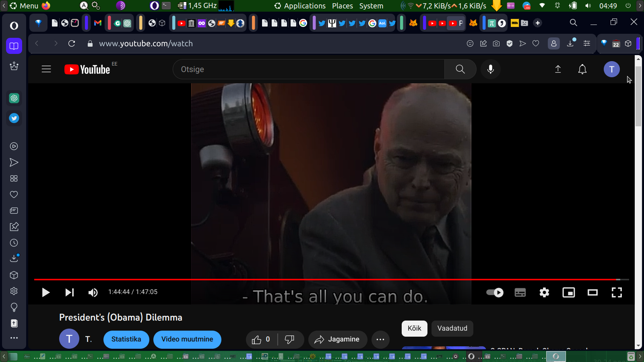Open Bookmarks heart in the sidebar
Screen dimensions: 644x362
[x=14, y=195]
